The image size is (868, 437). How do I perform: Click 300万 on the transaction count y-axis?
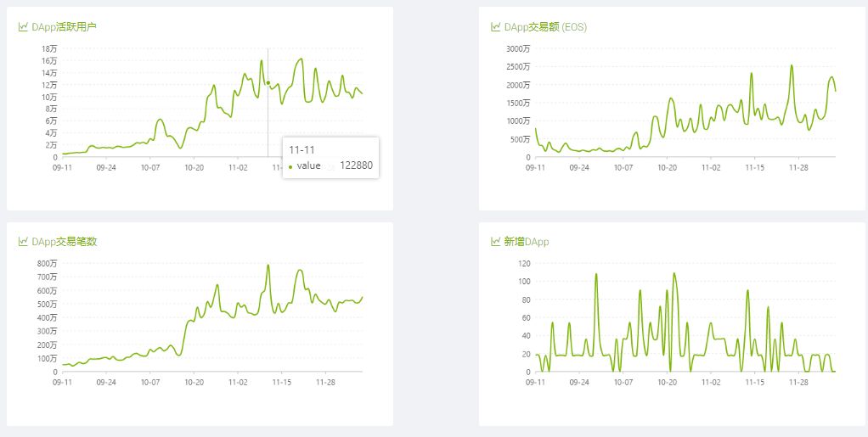point(48,331)
